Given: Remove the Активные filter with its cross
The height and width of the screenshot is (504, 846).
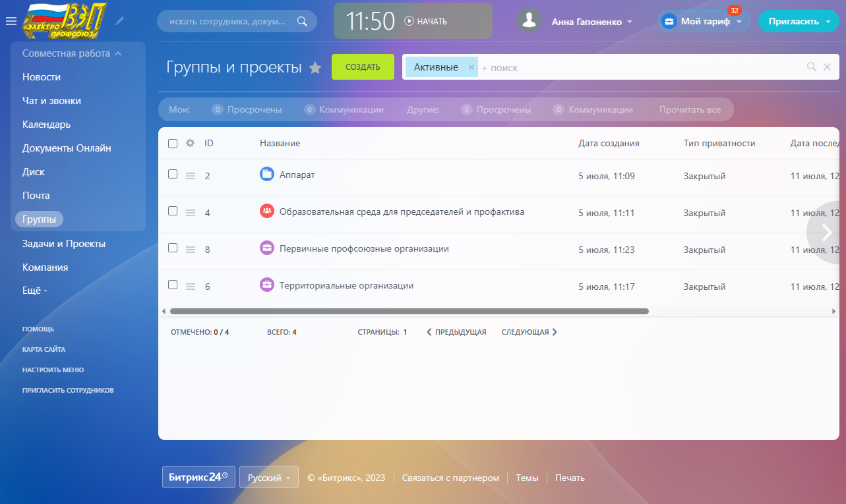Looking at the screenshot, I should click(471, 67).
